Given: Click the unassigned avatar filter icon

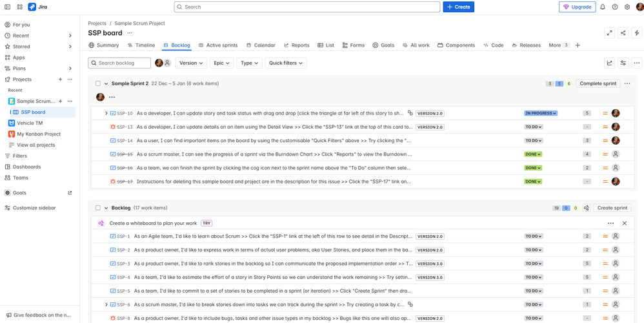Looking at the screenshot, I should 167,63.
